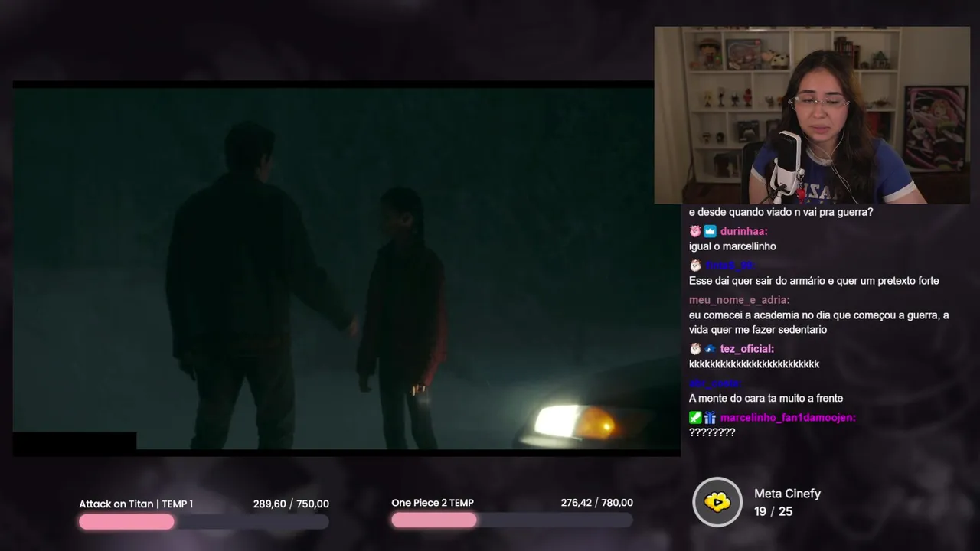Click the "????????" chat message
This screenshot has width=980, height=551.
tap(712, 432)
